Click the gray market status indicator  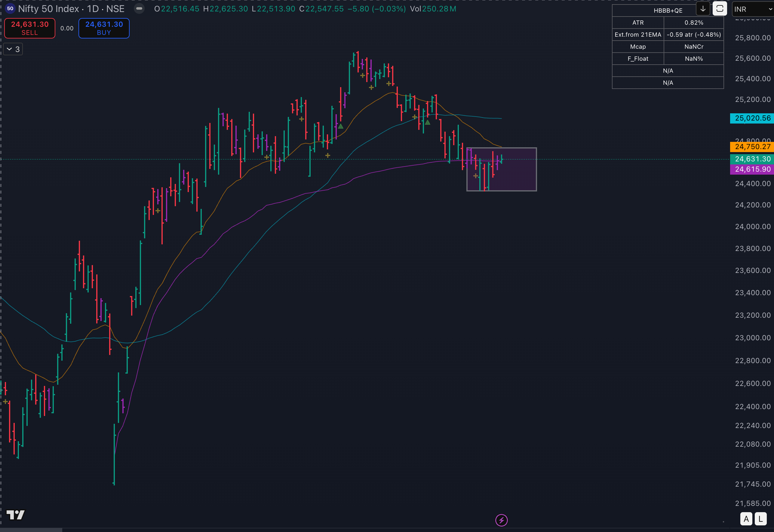(x=139, y=9)
